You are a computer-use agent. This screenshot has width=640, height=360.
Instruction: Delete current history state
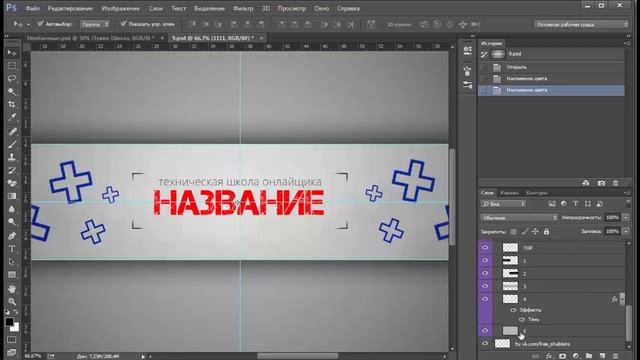(x=615, y=183)
